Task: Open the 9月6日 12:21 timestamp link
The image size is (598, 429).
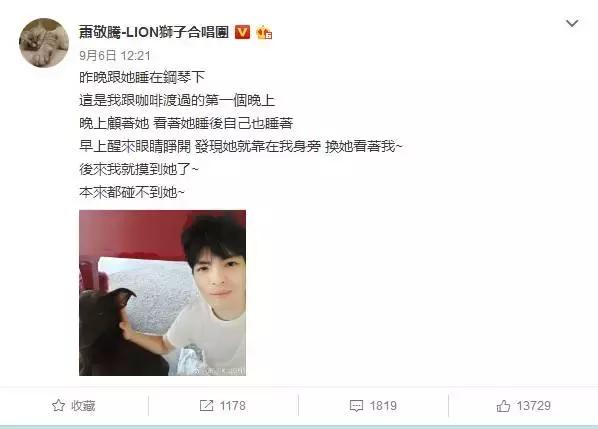Action: click(115, 56)
